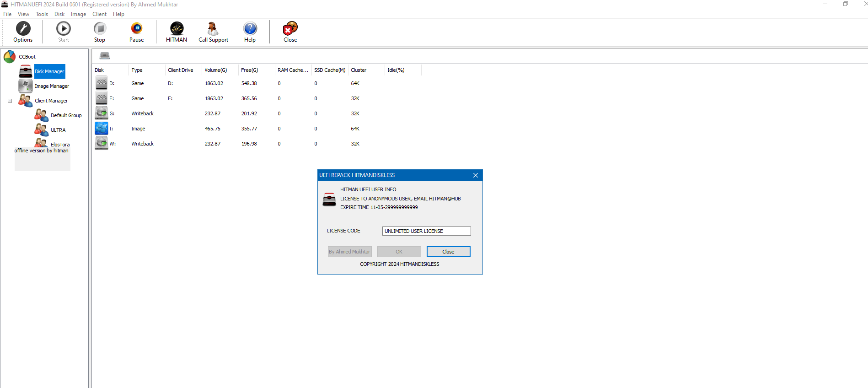Screen dimensions: 868x388
Task: Select the Default Group icon
Action: [42, 115]
